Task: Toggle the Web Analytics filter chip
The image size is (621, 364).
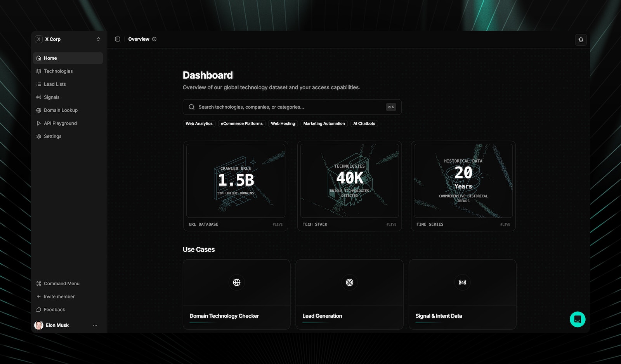Action: pyautogui.click(x=199, y=123)
